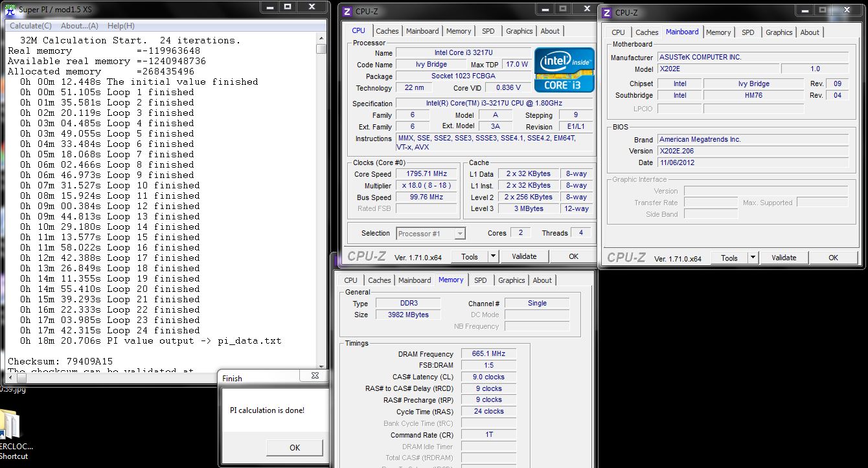
Task: Click the CAS# Latency value 9.0 clocks
Action: pos(489,377)
